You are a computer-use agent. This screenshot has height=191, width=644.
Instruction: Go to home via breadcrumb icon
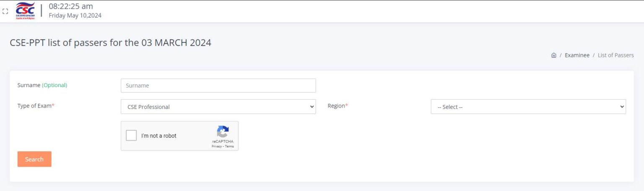click(x=553, y=55)
